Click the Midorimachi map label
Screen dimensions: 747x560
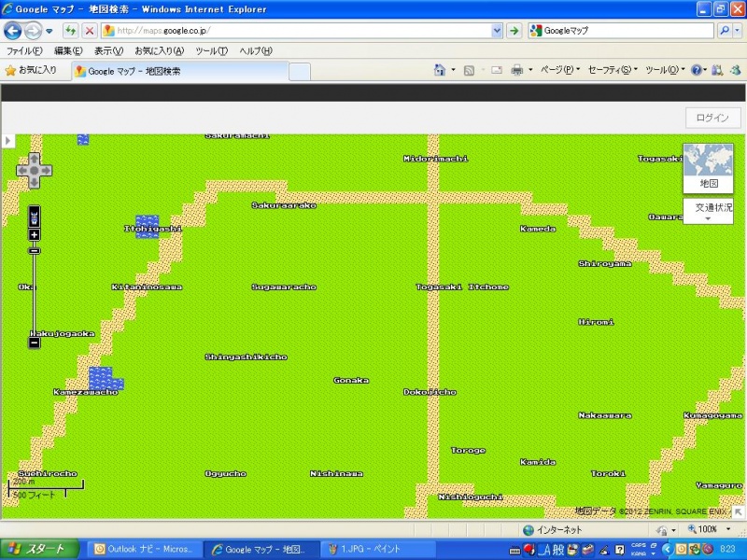[x=435, y=159]
